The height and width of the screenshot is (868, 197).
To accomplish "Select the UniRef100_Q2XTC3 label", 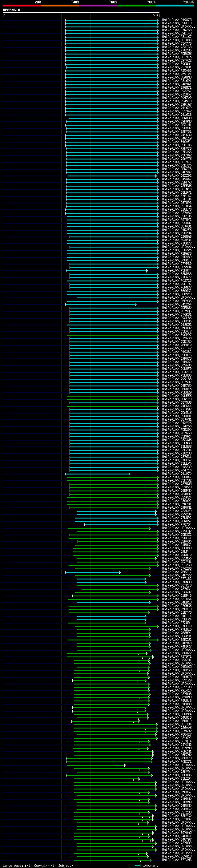I will click(177, 47).
